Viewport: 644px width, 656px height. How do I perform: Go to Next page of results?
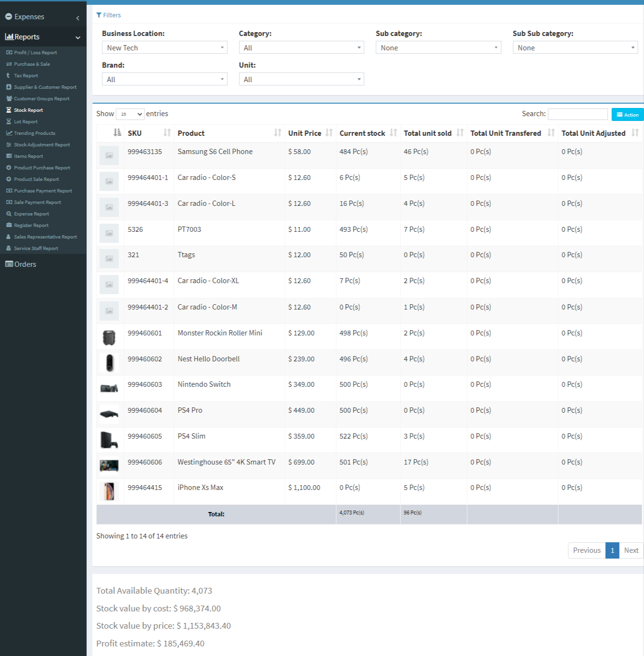(x=631, y=550)
